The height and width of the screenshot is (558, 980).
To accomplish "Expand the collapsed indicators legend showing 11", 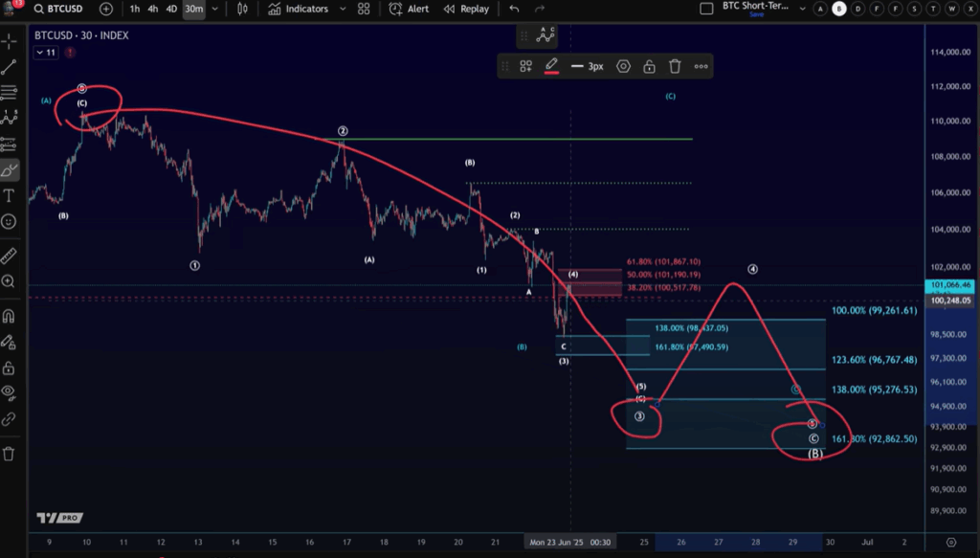I will 46,53.
